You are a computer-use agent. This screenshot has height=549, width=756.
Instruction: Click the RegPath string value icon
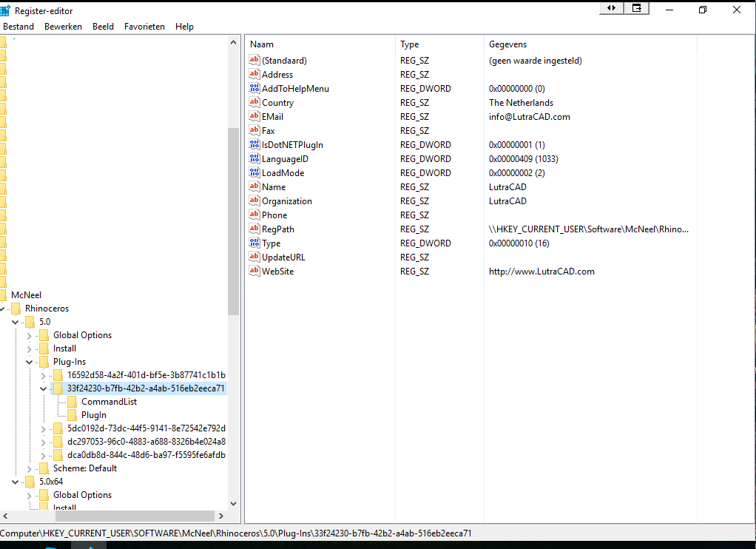pyautogui.click(x=254, y=228)
